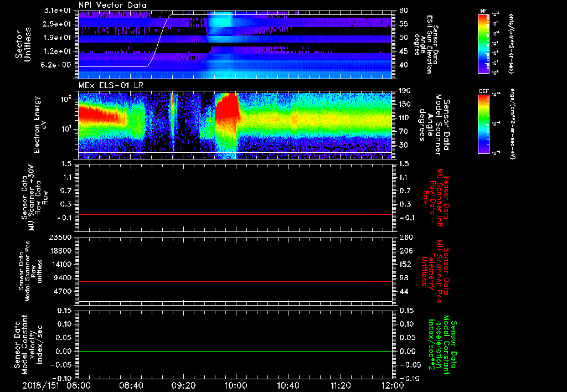Image resolution: width=567 pixels, height=392 pixels.
Task: Click the DEF rainbow color bar
Action: [483, 124]
